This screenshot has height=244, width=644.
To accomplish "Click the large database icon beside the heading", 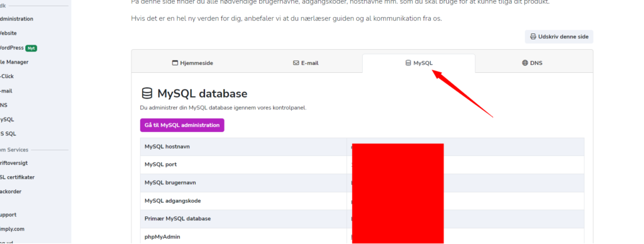I will point(147,94).
